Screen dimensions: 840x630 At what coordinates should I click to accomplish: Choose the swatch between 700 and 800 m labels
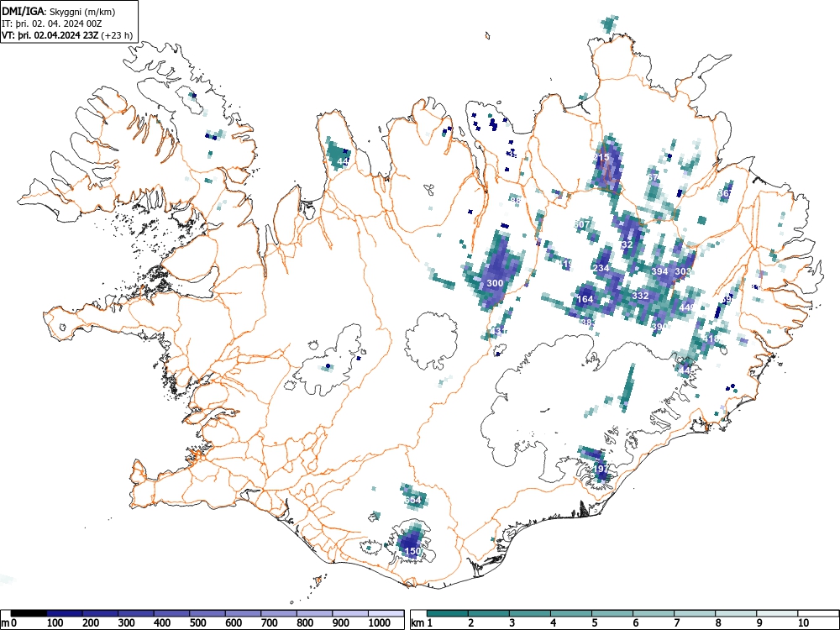click(x=279, y=613)
